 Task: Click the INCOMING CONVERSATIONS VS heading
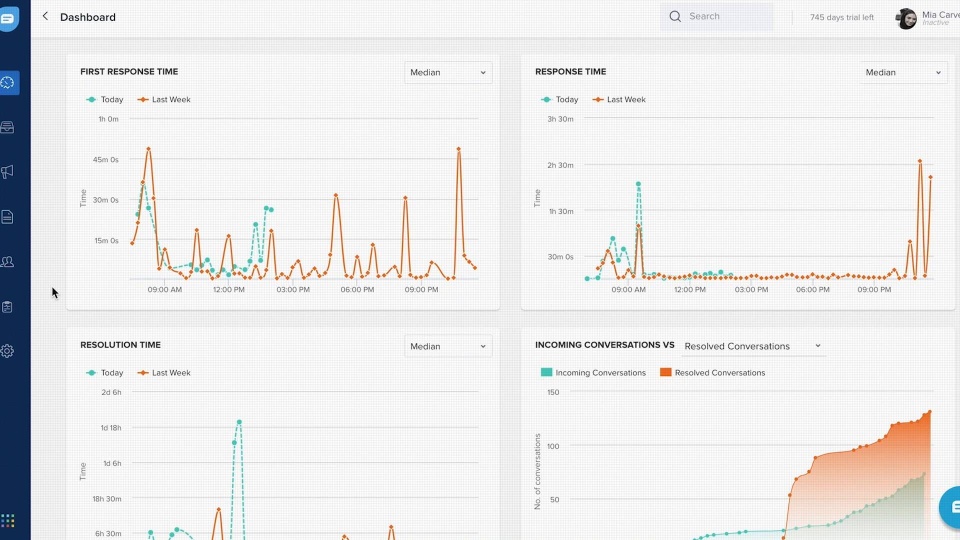605,345
